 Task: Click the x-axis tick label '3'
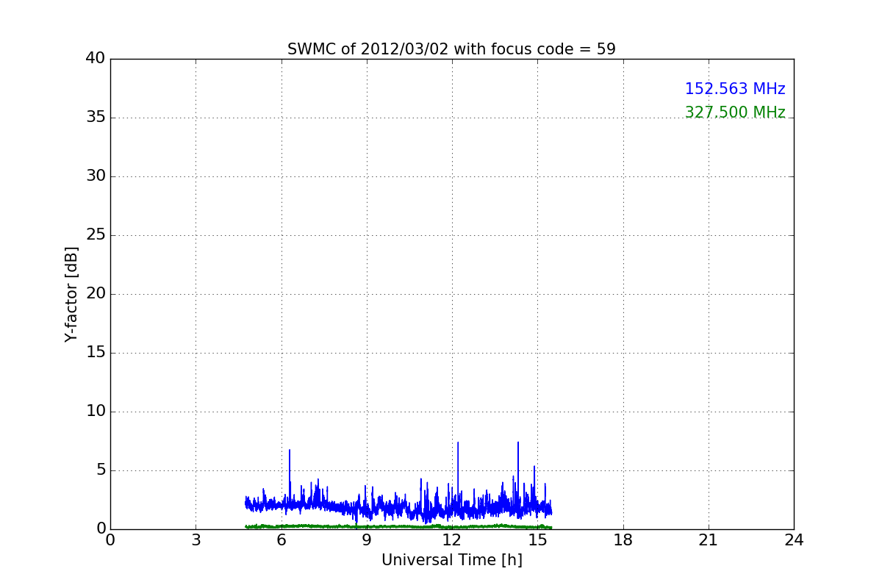(x=196, y=540)
